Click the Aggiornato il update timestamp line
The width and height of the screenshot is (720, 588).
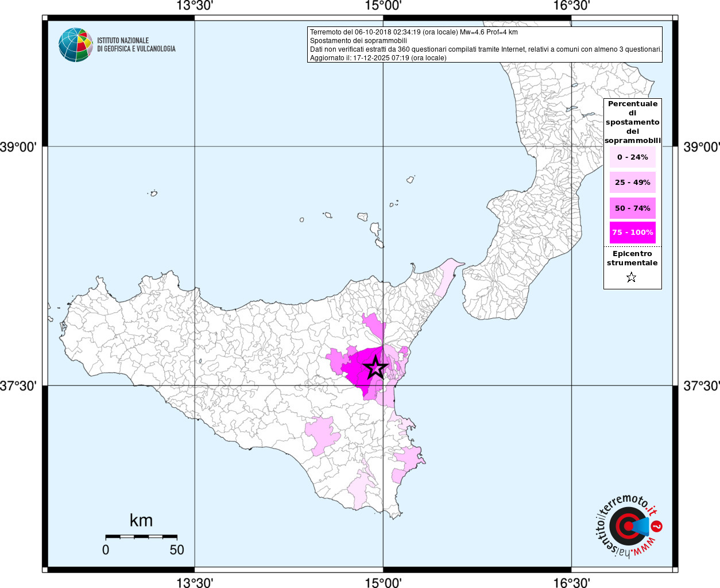(x=378, y=58)
